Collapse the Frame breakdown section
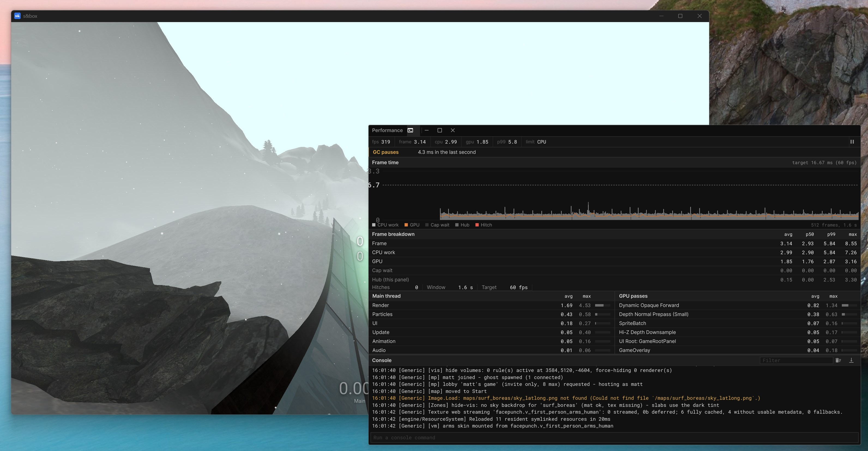 (393, 234)
